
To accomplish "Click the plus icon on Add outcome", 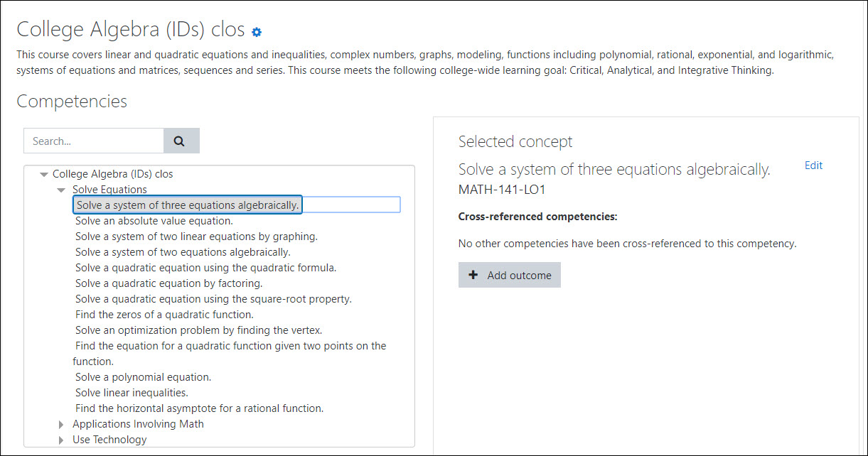I will (473, 275).
